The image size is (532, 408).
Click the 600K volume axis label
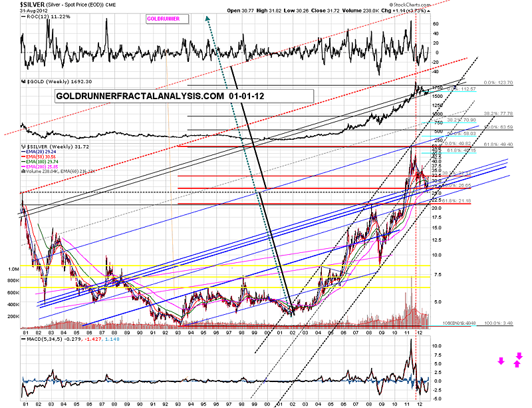click(x=13, y=293)
